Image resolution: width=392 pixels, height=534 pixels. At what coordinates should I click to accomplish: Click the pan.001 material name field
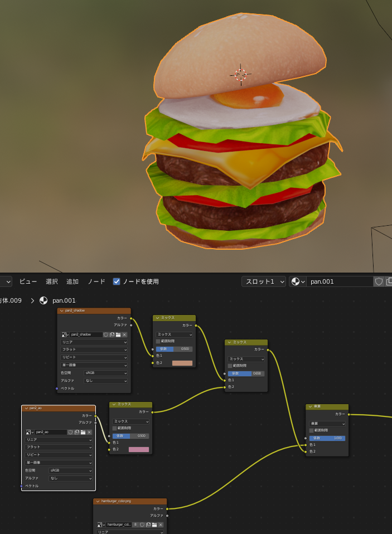(339, 281)
